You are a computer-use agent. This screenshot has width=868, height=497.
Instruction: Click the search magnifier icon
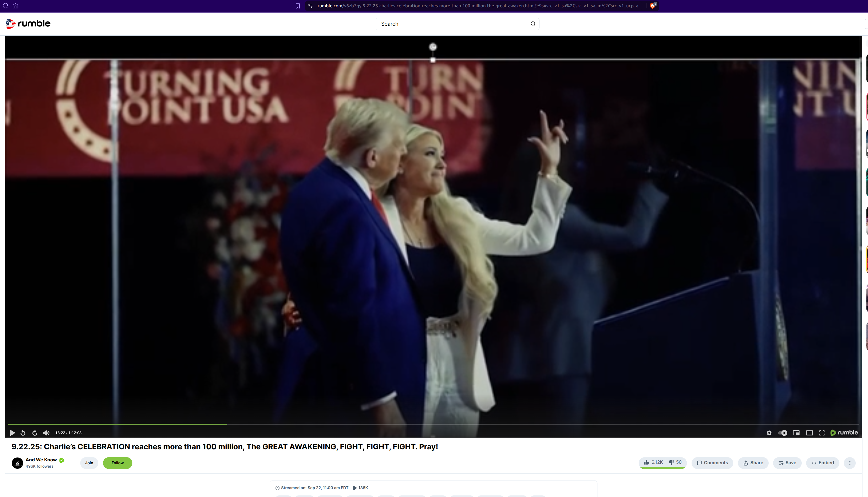tap(533, 24)
